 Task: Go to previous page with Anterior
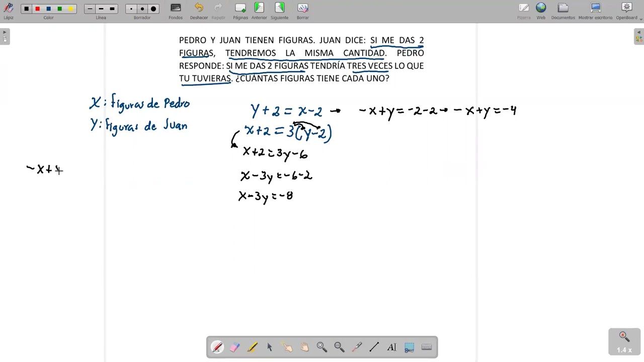[x=259, y=11]
